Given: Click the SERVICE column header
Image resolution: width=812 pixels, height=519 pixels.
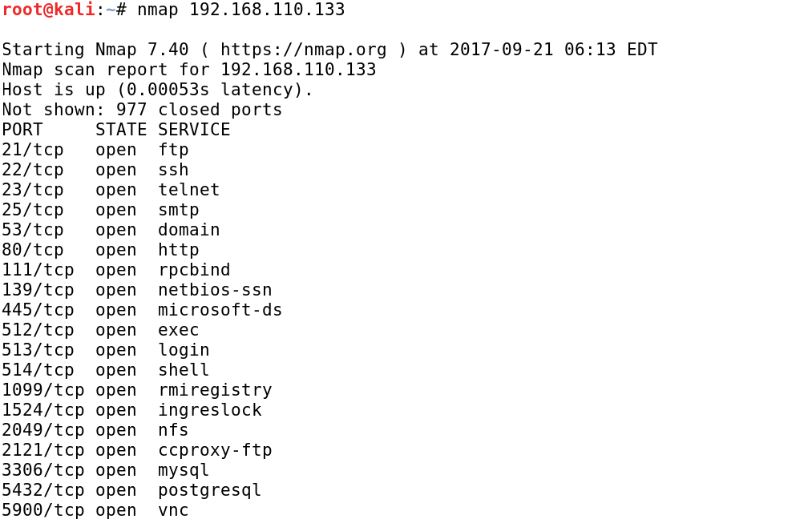Looking at the screenshot, I should click(194, 130).
